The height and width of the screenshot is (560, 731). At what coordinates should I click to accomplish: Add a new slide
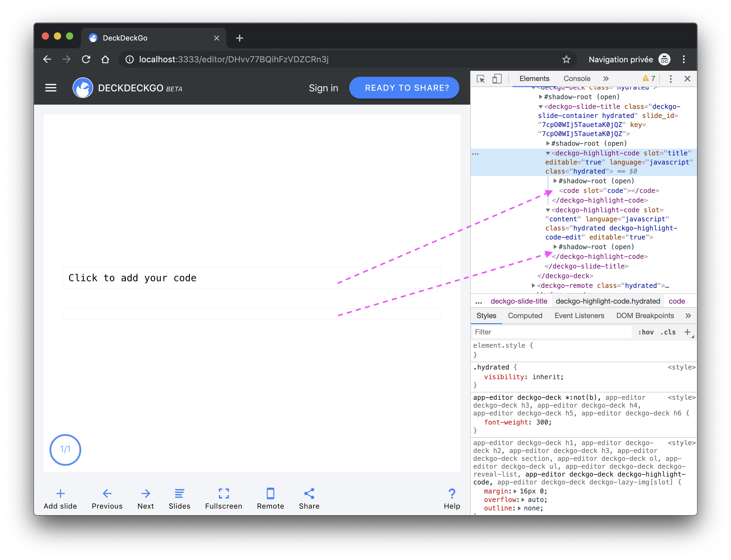[x=60, y=498]
